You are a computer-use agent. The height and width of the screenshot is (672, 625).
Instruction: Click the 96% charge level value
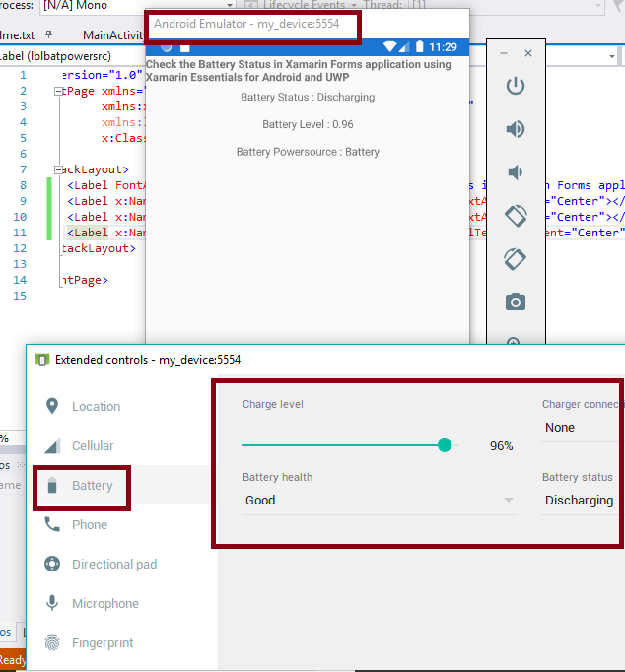(501, 446)
